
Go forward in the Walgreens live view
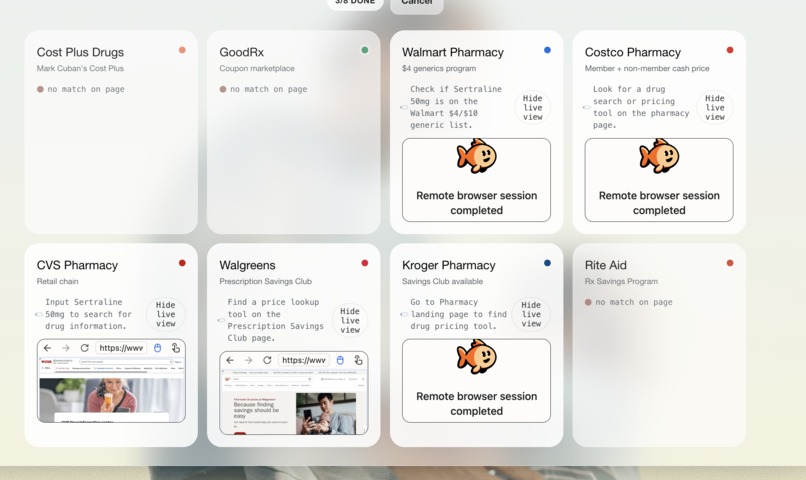tap(248, 360)
